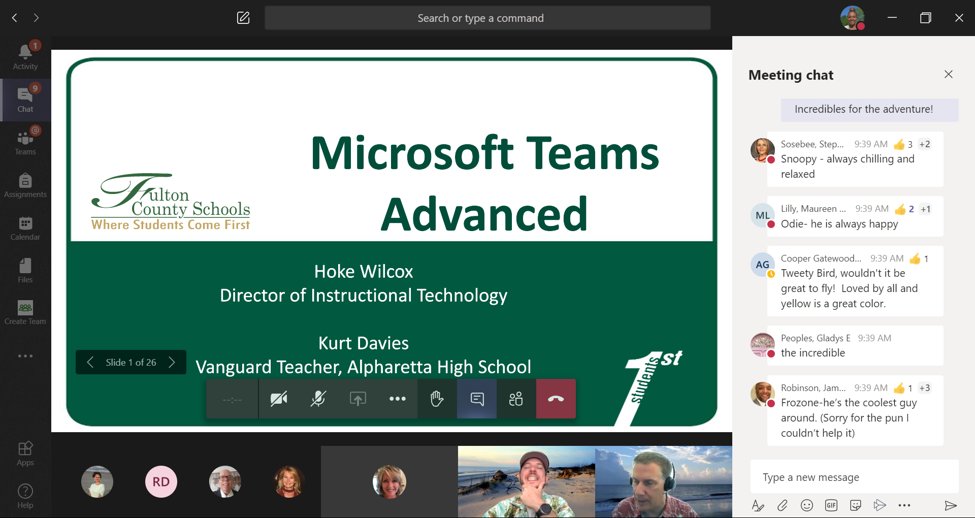Open Assignments in the sidebar
Image resolution: width=975 pixels, height=518 pixels.
(x=25, y=185)
